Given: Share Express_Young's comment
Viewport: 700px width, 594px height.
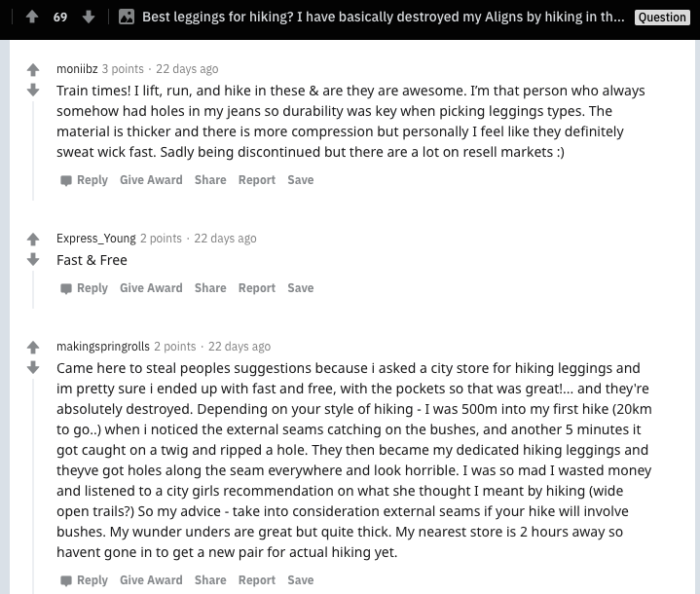Looking at the screenshot, I should pos(210,288).
